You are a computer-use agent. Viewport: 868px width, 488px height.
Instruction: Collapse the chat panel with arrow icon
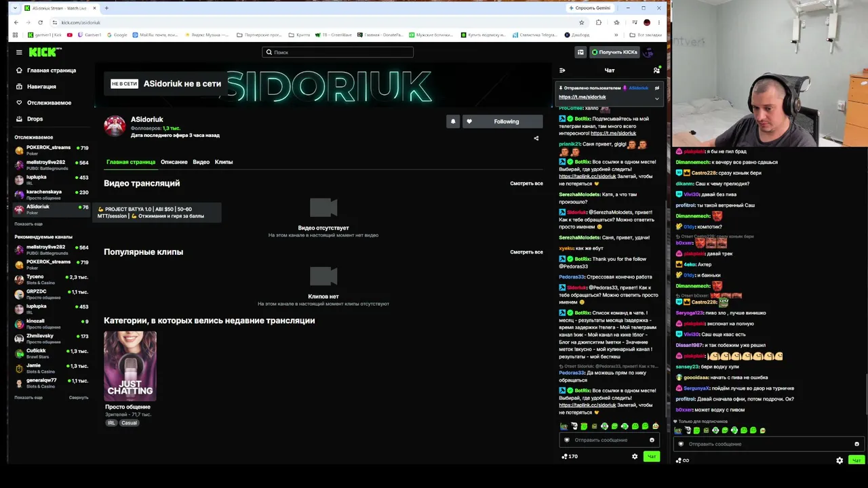click(562, 70)
